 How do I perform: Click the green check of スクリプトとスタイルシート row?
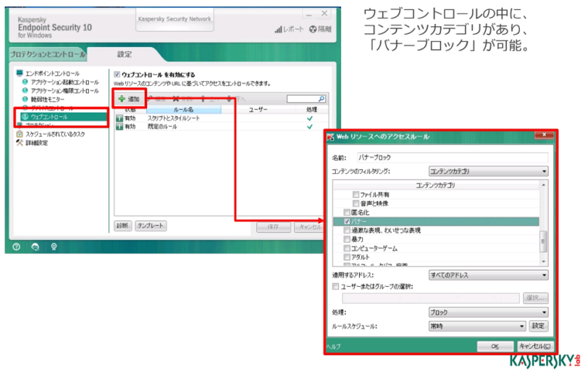tap(310, 118)
